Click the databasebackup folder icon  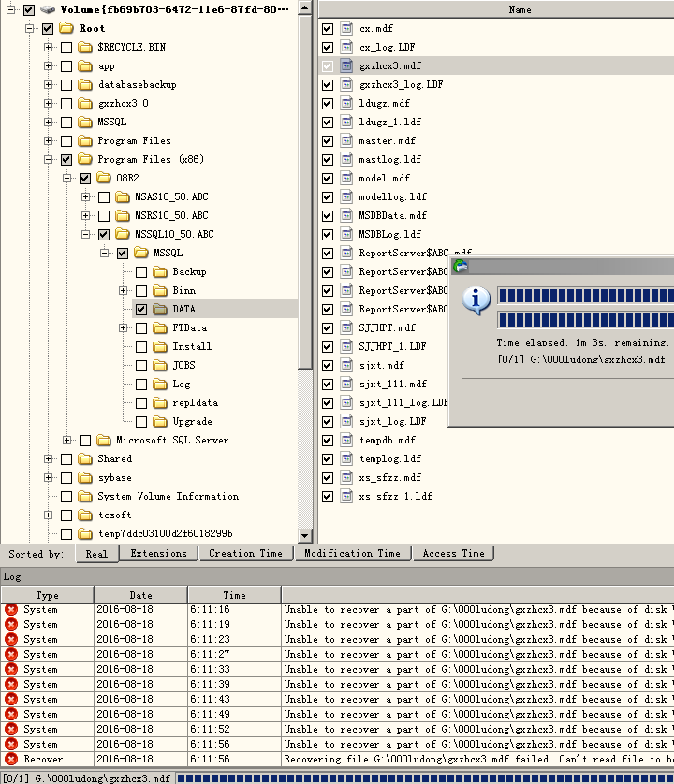point(85,84)
